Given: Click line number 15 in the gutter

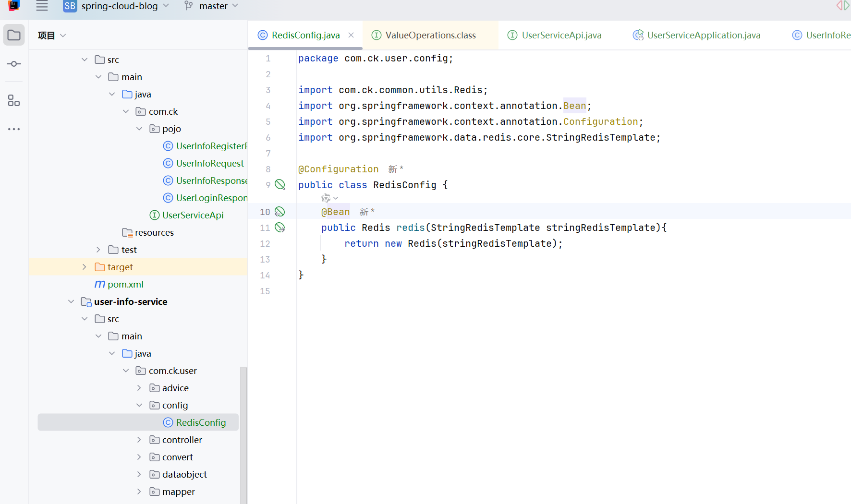Looking at the screenshot, I should pos(265,291).
